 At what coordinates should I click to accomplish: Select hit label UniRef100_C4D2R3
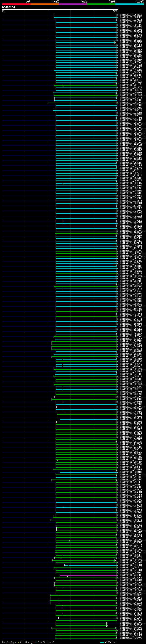(131, 372)
